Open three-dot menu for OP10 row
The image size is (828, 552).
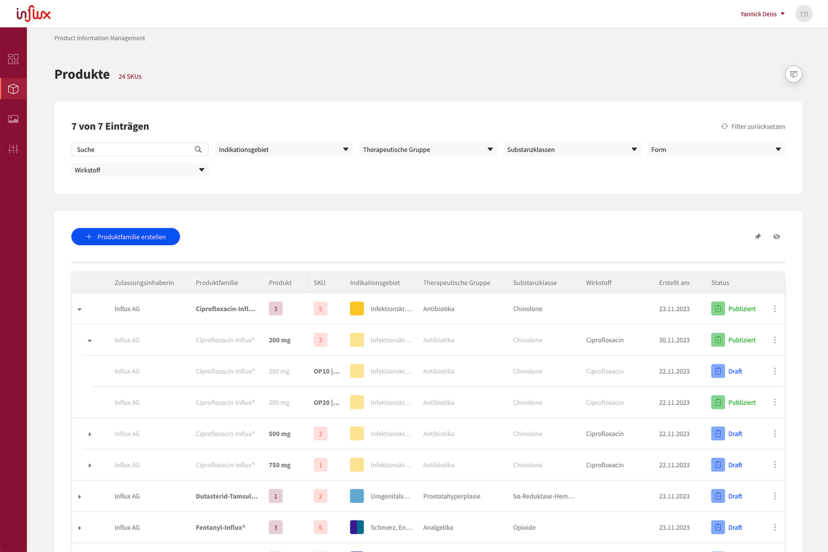point(775,371)
